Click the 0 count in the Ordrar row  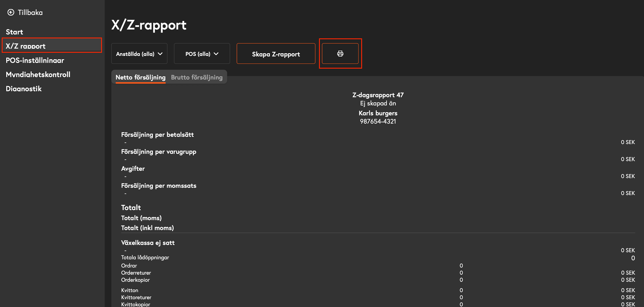pyautogui.click(x=461, y=265)
